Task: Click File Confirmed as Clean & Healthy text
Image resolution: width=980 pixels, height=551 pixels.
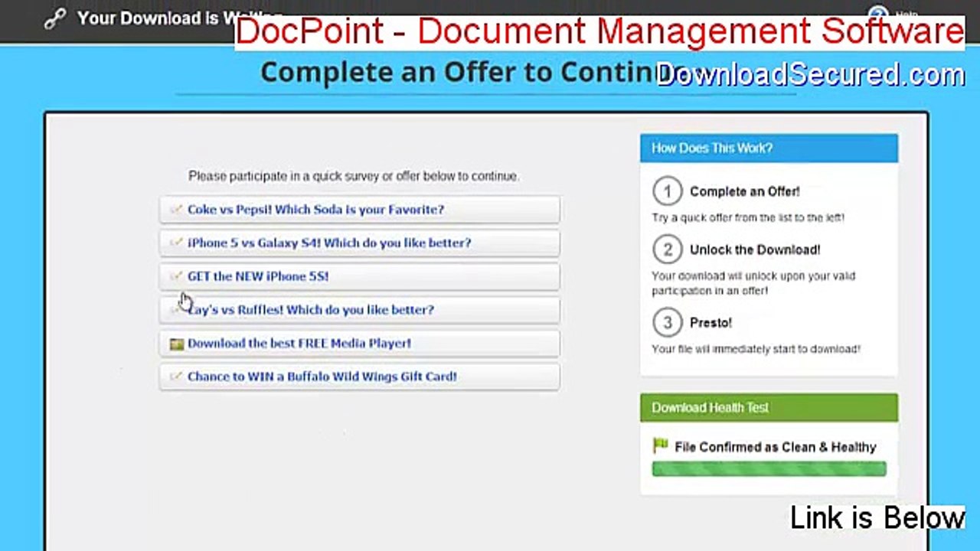Action: pyautogui.click(x=775, y=447)
